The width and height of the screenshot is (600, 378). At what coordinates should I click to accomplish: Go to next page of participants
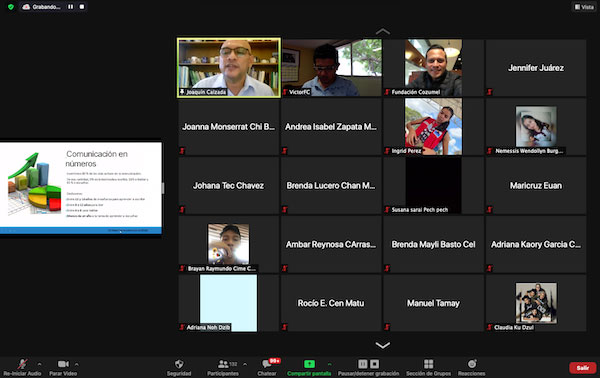(383, 345)
